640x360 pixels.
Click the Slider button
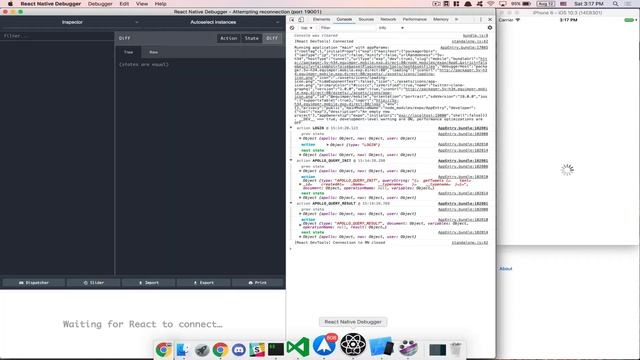click(93, 282)
